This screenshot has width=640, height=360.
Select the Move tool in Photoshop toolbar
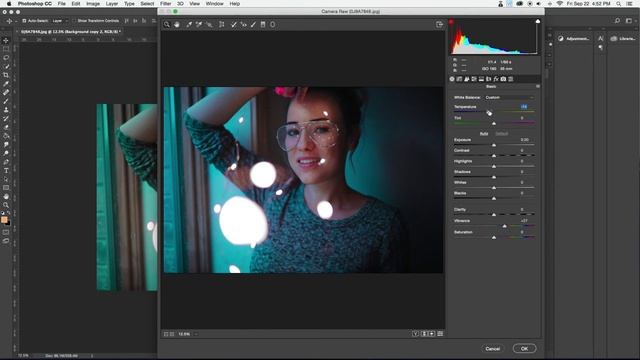[x=6, y=40]
